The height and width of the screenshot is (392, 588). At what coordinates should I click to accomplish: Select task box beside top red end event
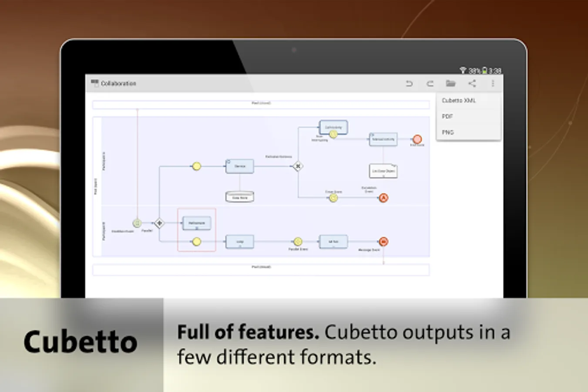point(383,139)
